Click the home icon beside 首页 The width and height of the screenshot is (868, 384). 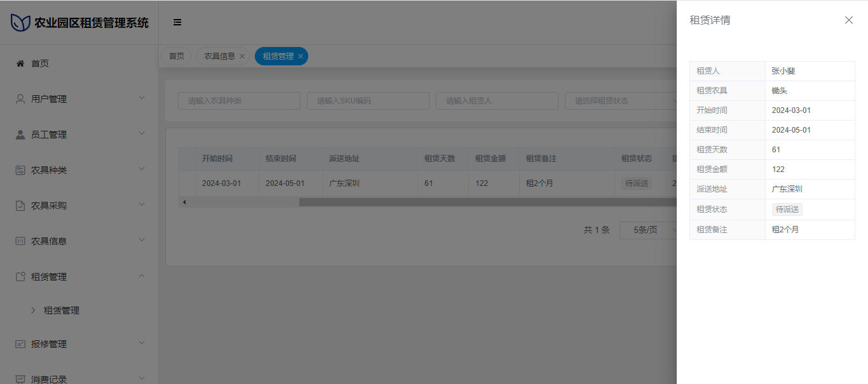20,63
